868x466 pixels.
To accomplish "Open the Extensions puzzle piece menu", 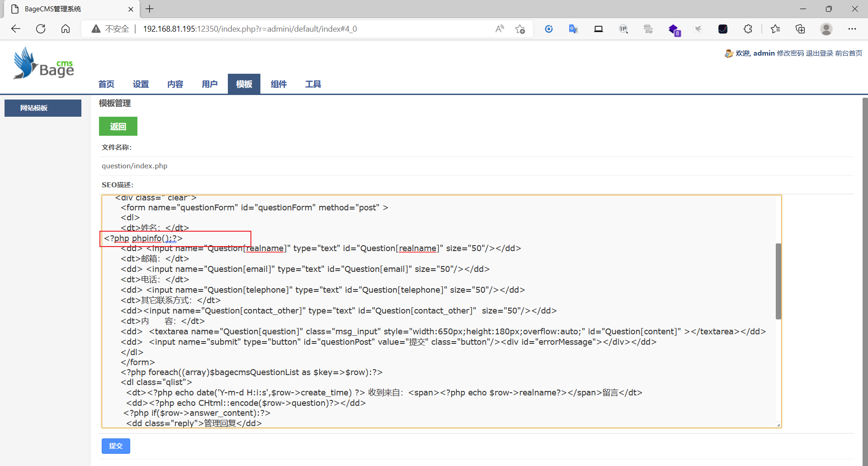I will (x=748, y=29).
